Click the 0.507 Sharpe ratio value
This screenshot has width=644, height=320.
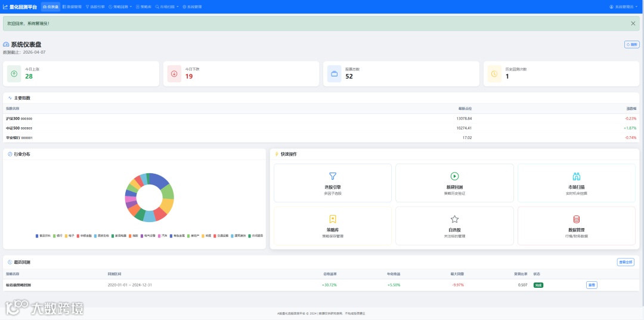pos(523,285)
